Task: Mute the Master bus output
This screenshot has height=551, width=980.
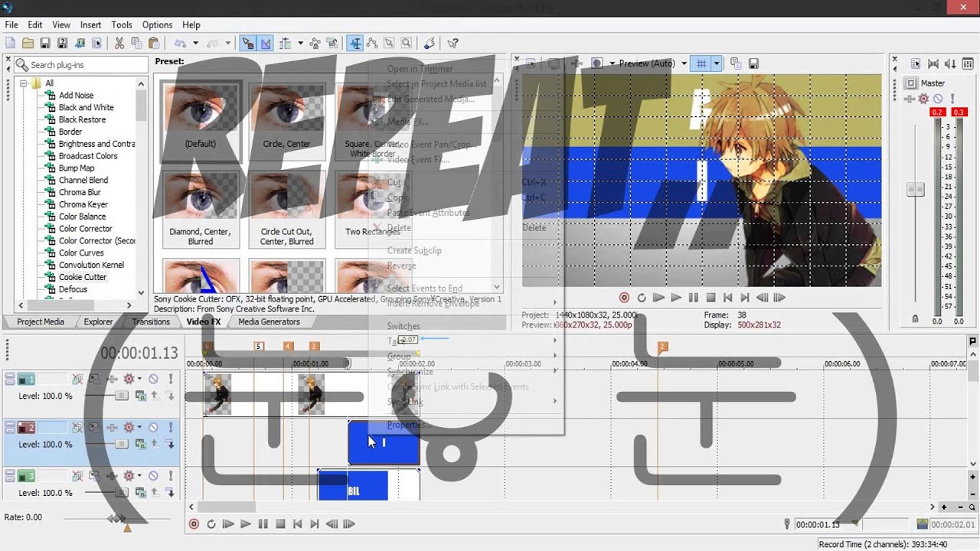Action: click(x=939, y=99)
